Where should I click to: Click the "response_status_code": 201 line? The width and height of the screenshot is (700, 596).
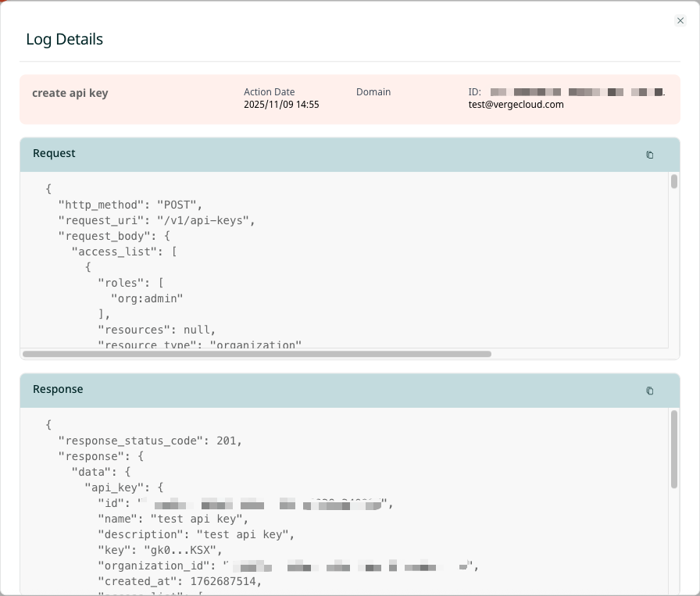click(x=150, y=441)
